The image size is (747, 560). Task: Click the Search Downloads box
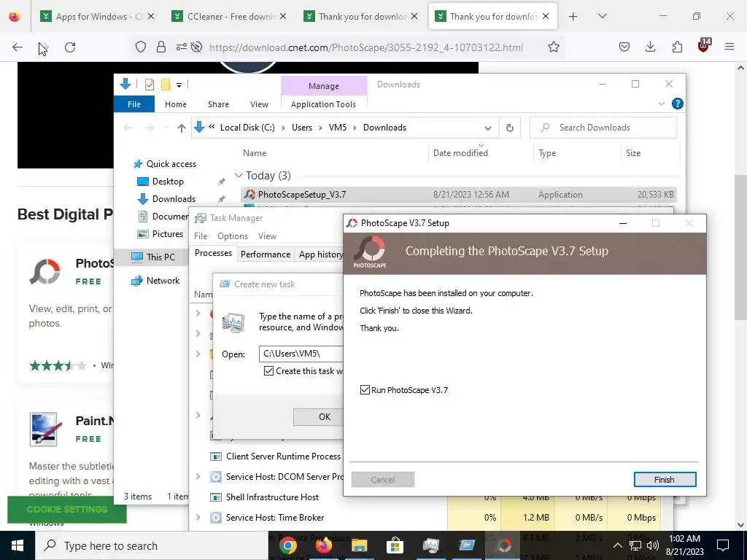(x=603, y=128)
